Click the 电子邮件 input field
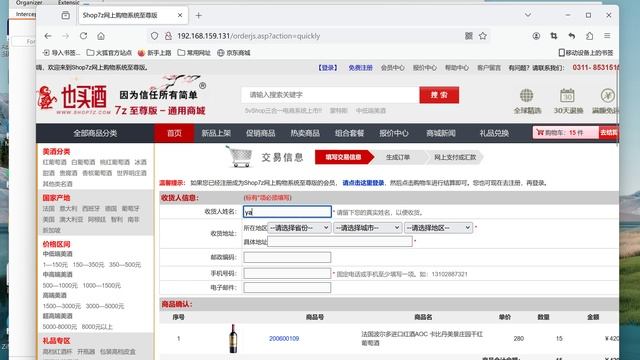The height and width of the screenshot is (360, 640). coord(287,287)
